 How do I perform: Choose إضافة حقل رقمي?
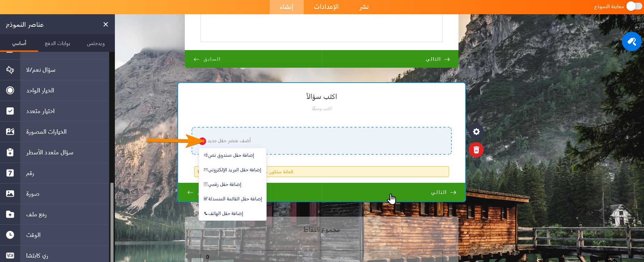coord(232,184)
